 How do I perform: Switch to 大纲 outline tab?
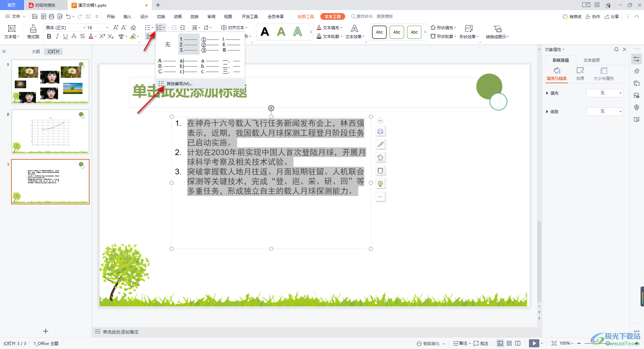coord(36,52)
